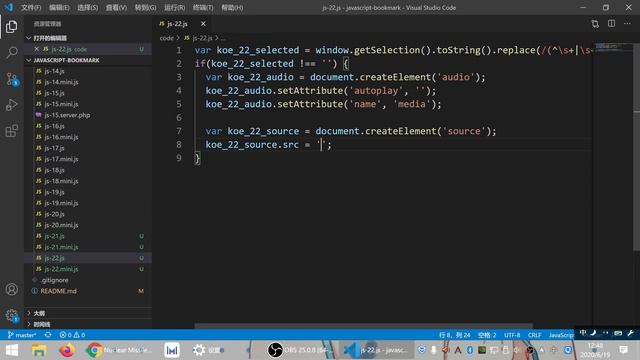Open the 转到(G) menu
Viewport: 640px width, 360px height.
coord(145,8)
